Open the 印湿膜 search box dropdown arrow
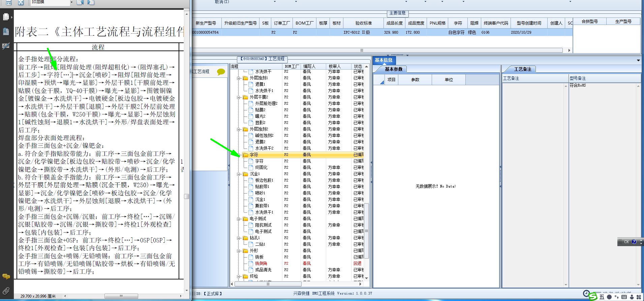This screenshot has height=301, width=644. (71, 2)
